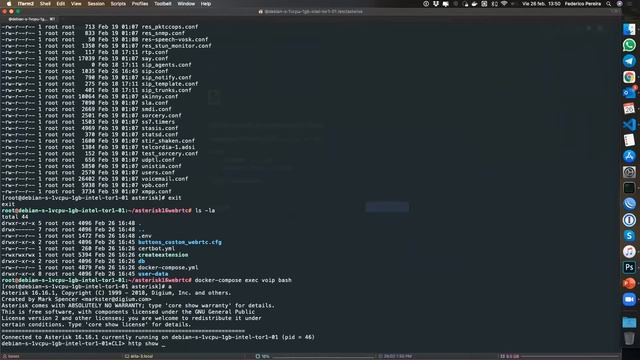Click the 'stir_shaken.conf' file name
Screen dimensions: 640x360
click(168, 141)
